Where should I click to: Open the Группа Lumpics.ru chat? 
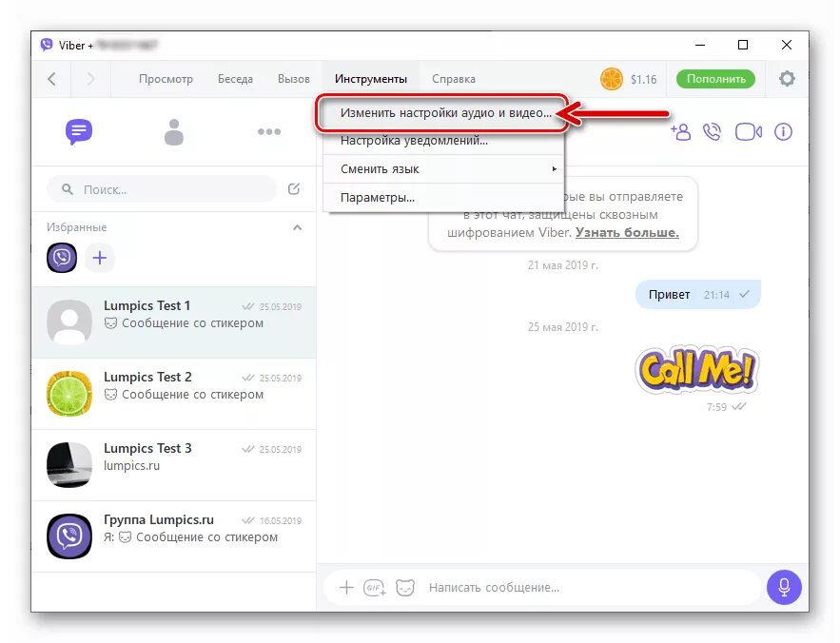click(173, 536)
